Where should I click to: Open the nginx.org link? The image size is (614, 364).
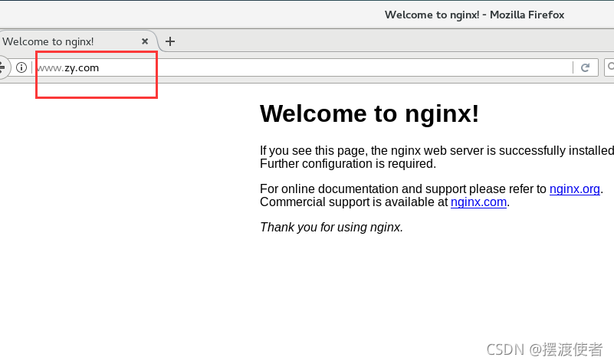[x=574, y=189]
